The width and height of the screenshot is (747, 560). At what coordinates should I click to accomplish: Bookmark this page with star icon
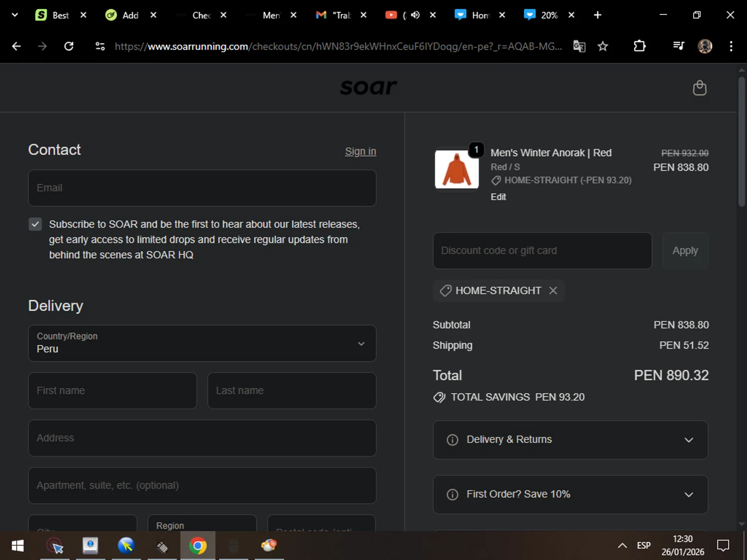603,46
